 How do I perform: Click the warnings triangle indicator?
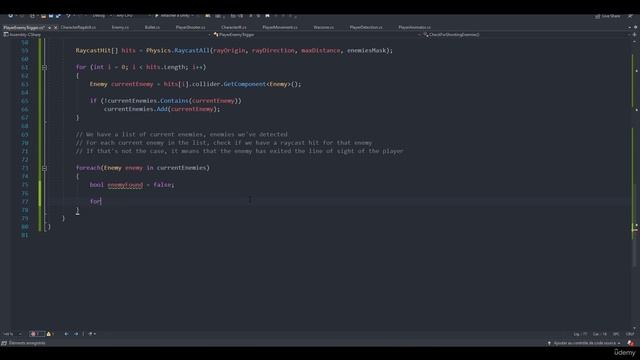(x=49, y=334)
